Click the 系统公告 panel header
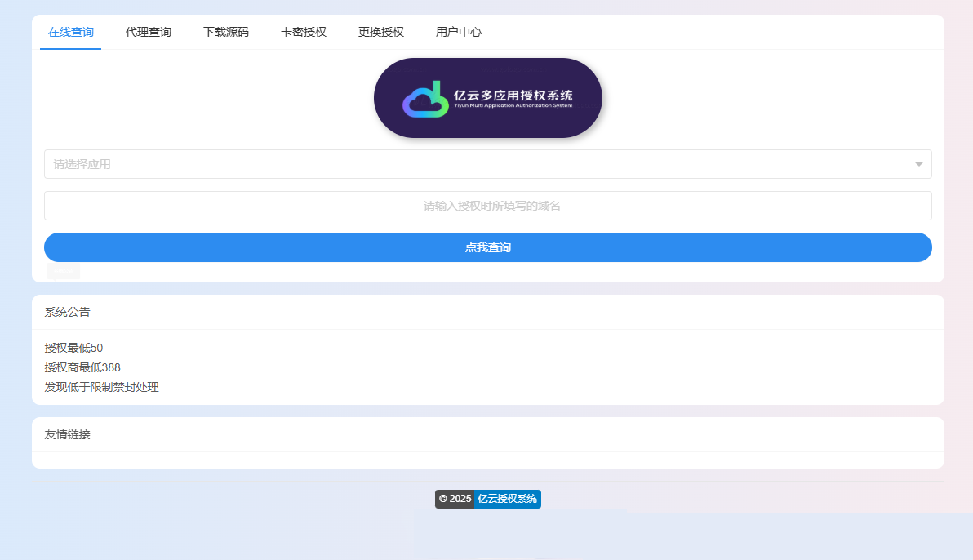The width and height of the screenshot is (973, 560). click(66, 312)
